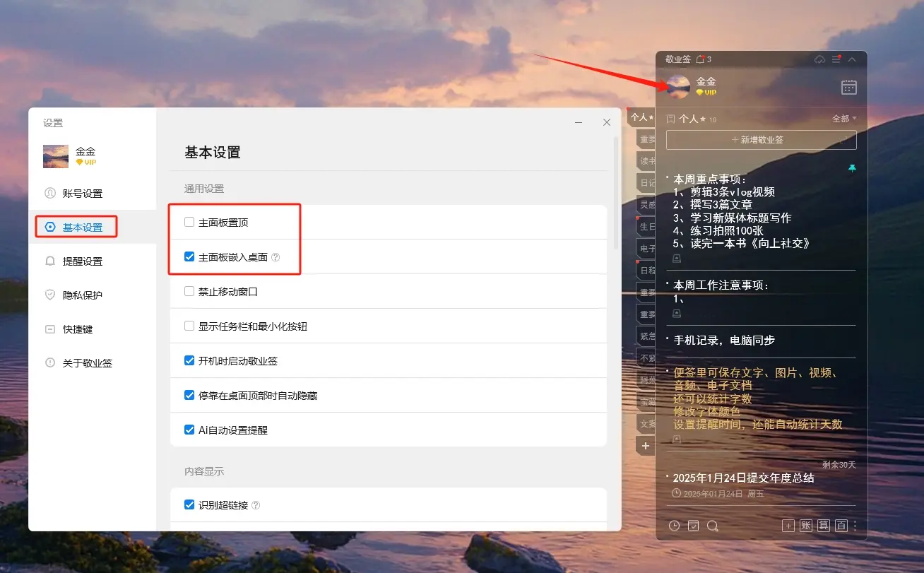Click the 算 calculator icon in footer
924x573 pixels.
tap(824, 526)
